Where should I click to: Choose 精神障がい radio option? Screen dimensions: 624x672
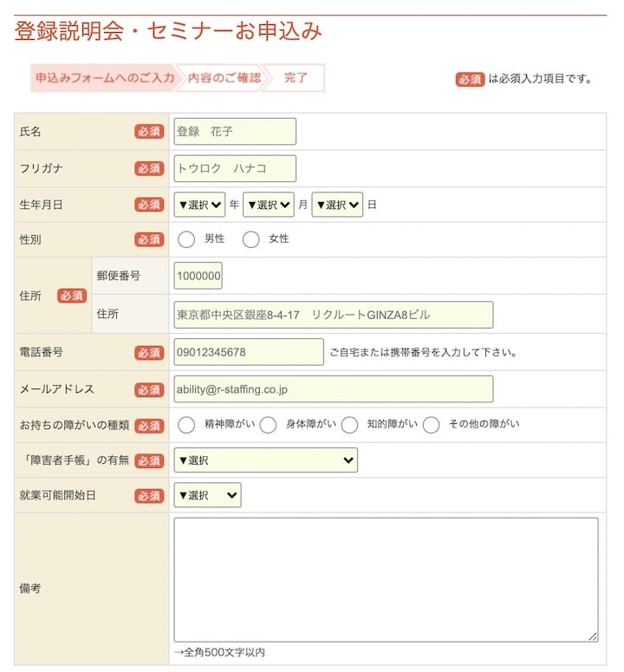(x=185, y=425)
